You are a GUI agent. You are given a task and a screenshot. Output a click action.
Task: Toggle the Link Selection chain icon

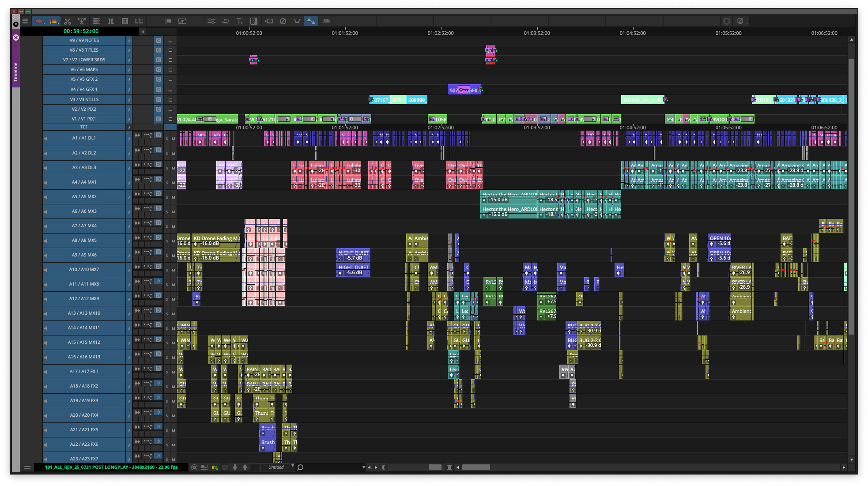pyautogui.click(x=326, y=21)
